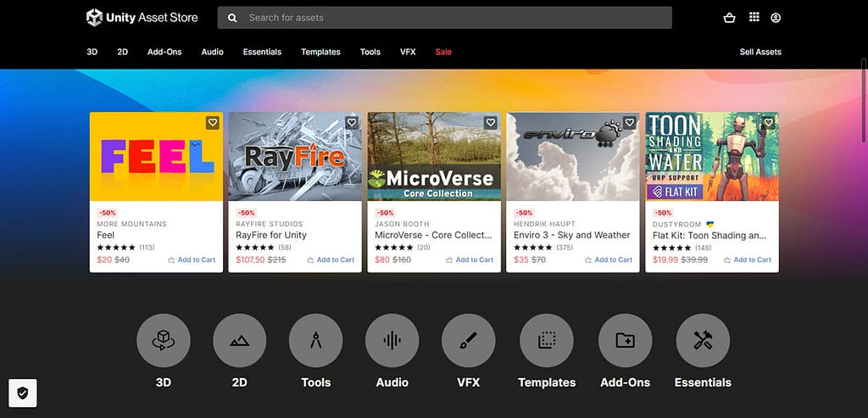The height and width of the screenshot is (418, 868).
Task: Favorite Flat Kit with heart icon
Action: tap(768, 122)
